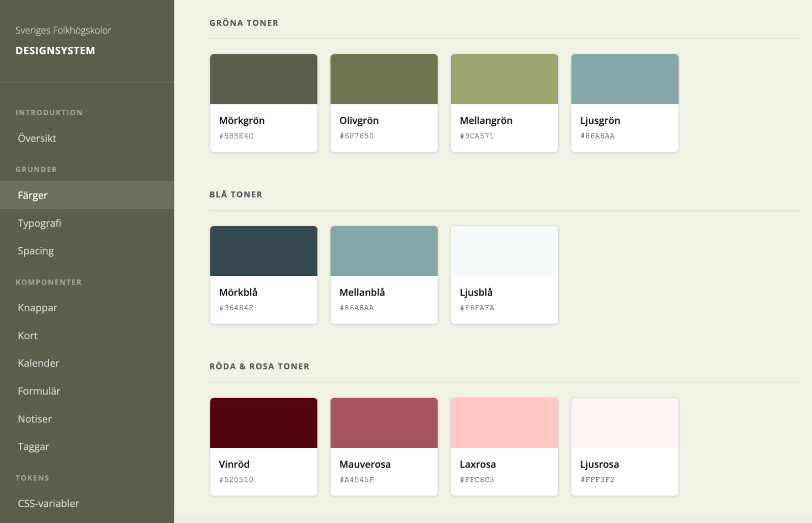Click hex code #6F7650
This screenshot has width=812, height=523.
pyautogui.click(x=357, y=136)
